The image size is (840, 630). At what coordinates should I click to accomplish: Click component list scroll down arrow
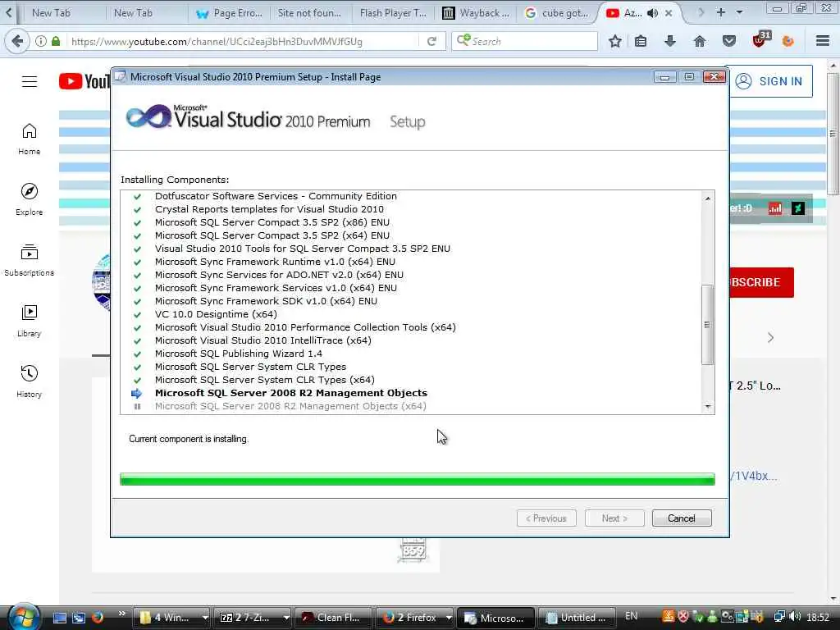tap(708, 407)
